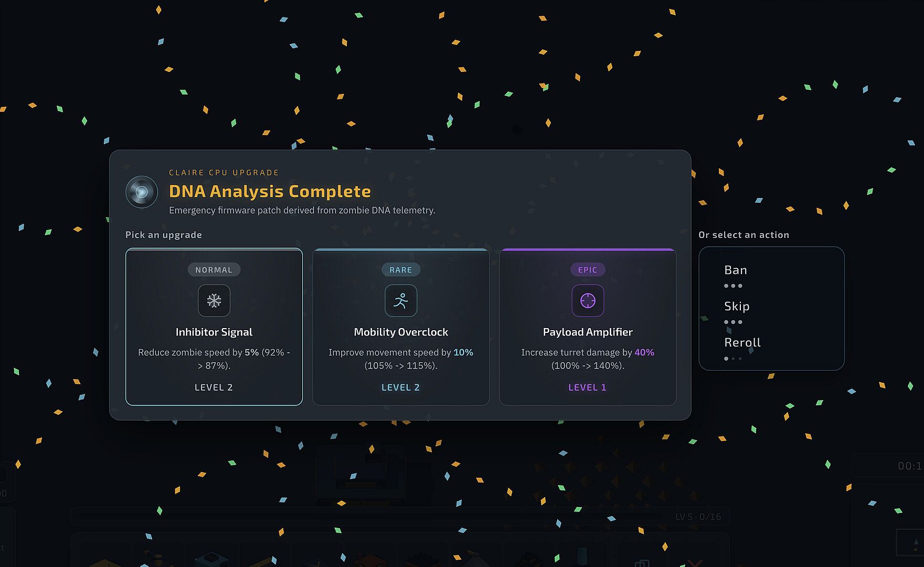
Task: Click the "CLAIRE CPU UPGRADE" label
Action: (224, 173)
